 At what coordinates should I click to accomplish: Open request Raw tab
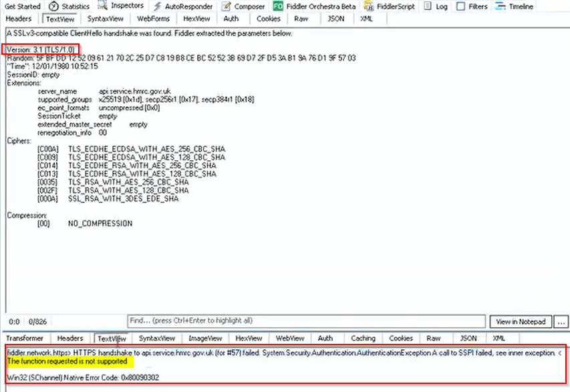(301, 19)
